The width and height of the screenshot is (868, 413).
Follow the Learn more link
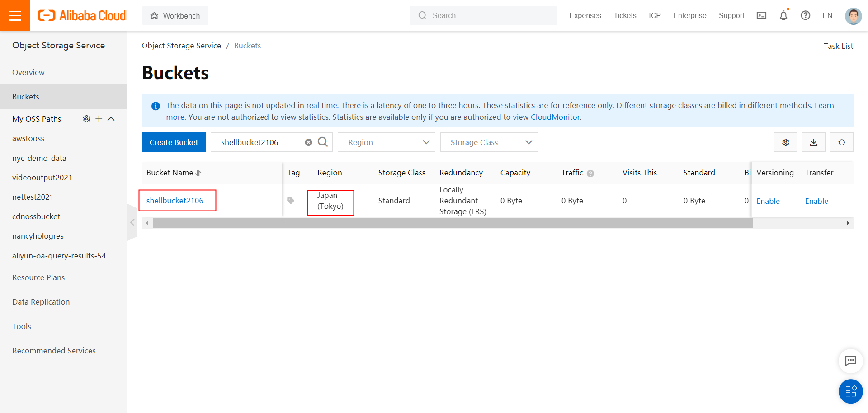coord(824,105)
